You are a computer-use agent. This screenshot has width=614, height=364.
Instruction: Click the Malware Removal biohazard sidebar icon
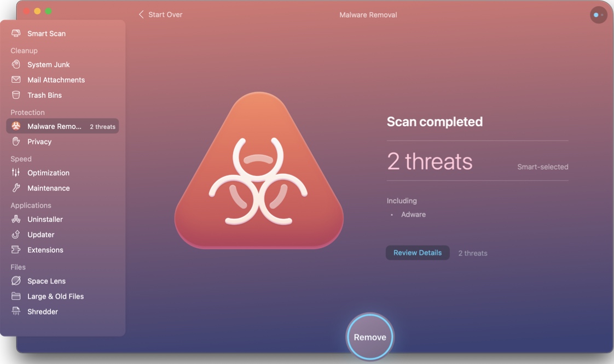pos(16,126)
